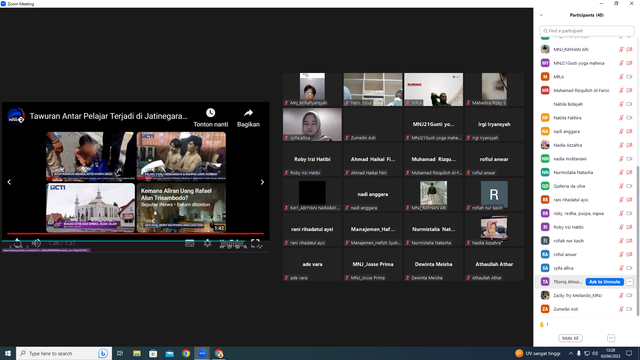Viewport: 640px width, 360px height.
Task: Open more options for Thoriq Almus
Action: (629, 282)
